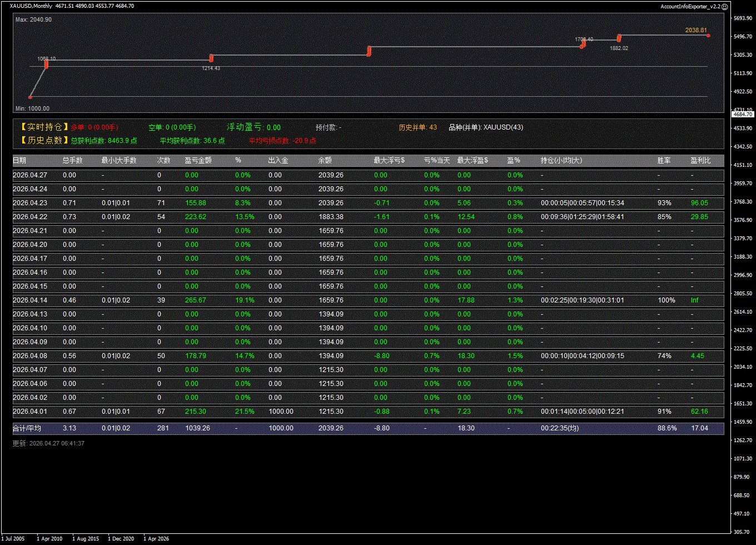756x545 pixels.
Task: Click the red marker labeled 1882.02
Action: tap(619, 38)
